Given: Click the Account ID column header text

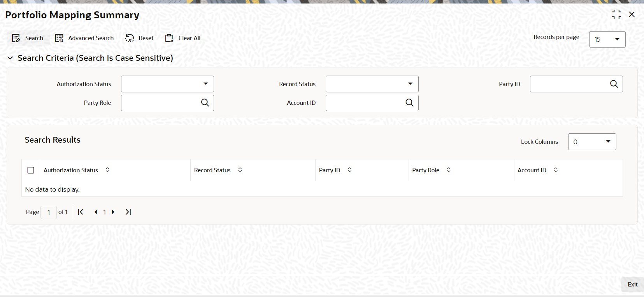Looking at the screenshot, I should [532, 170].
